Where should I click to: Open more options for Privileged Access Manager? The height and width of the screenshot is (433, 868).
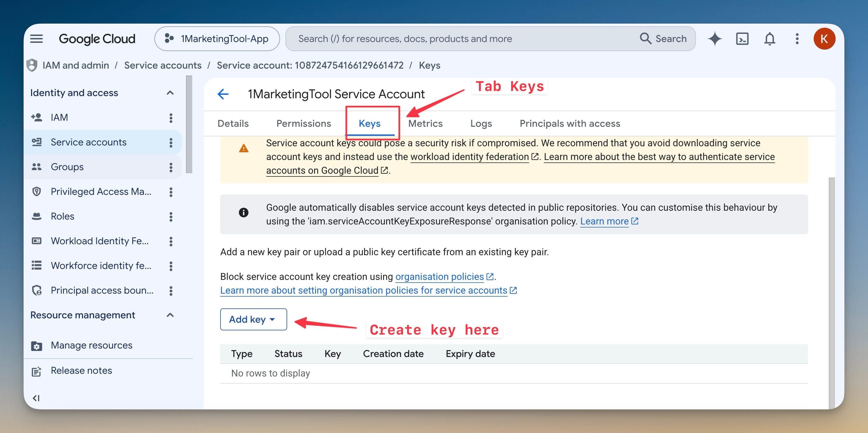point(171,192)
